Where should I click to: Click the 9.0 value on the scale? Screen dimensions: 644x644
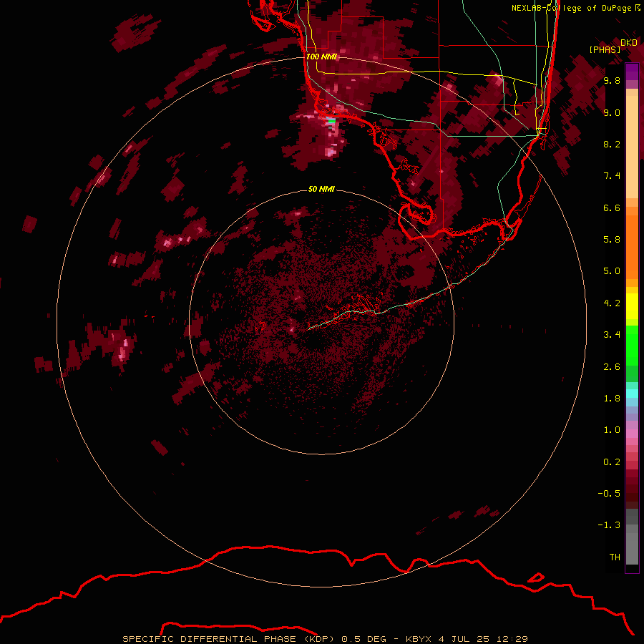[x=612, y=112]
